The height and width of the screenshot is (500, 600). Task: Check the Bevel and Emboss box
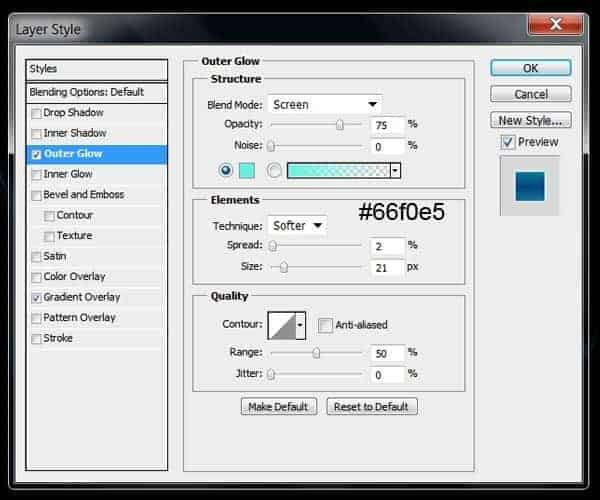pos(36,195)
